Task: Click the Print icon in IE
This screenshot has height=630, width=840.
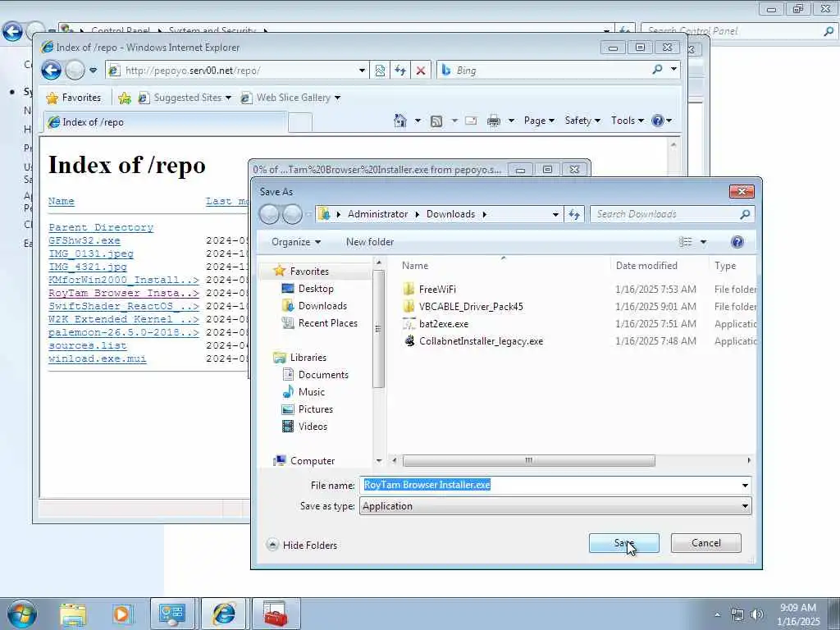Action: (x=493, y=121)
